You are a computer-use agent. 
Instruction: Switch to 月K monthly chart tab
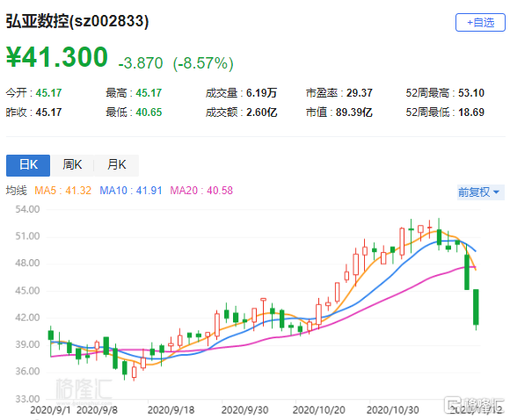pyautogui.click(x=116, y=165)
